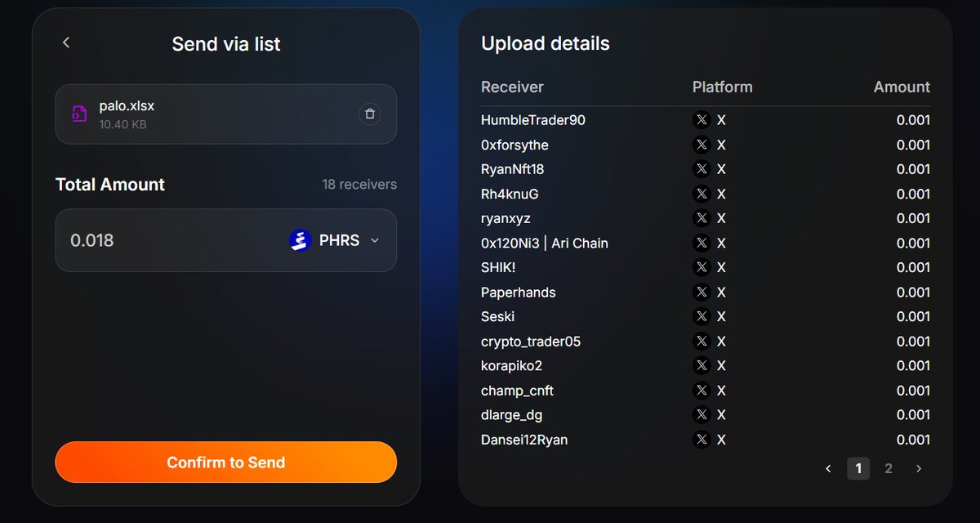Click X platform icon for RyanNft18
Screen dimensions: 980x523
point(702,169)
